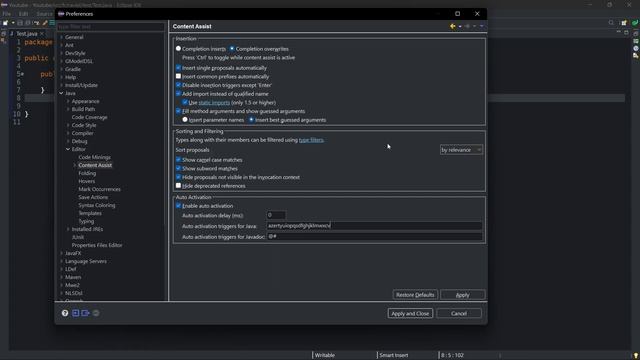This screenshot has width=640, height=360.
Task: Select Completion overwrites radio button
Action: coord(232,49)
